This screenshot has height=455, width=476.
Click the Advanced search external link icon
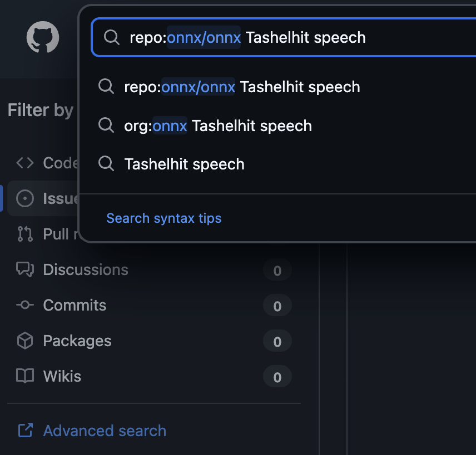(x=25, y=431)
